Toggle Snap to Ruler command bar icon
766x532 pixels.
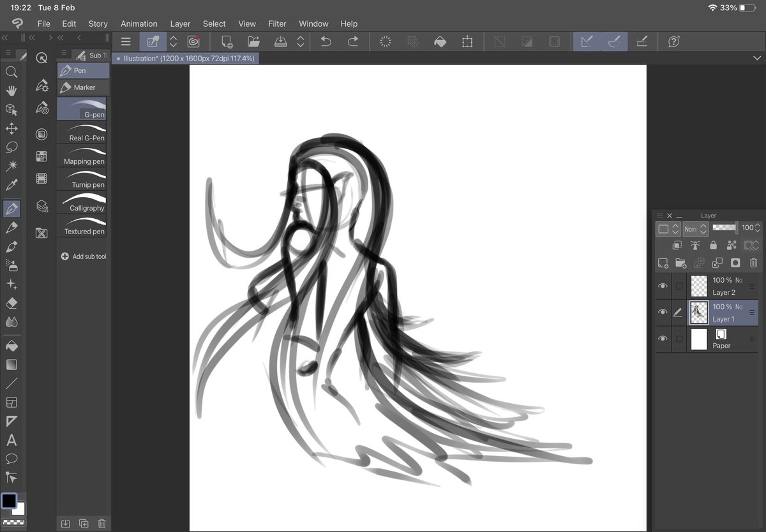[587, 41]
